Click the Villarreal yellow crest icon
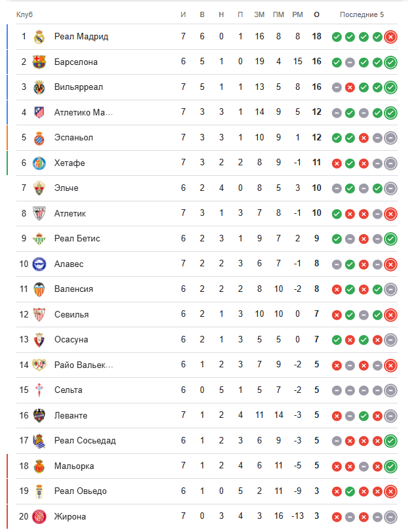 click(x=39, y=87)
